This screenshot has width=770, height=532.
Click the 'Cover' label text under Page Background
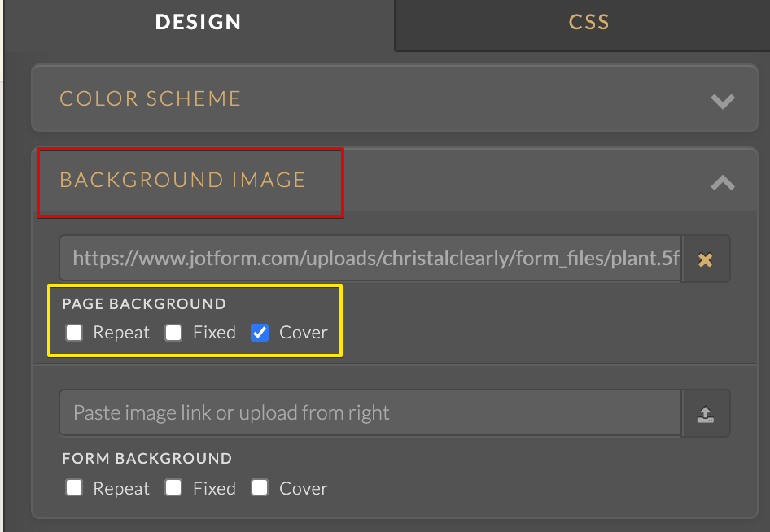[304, 333]
